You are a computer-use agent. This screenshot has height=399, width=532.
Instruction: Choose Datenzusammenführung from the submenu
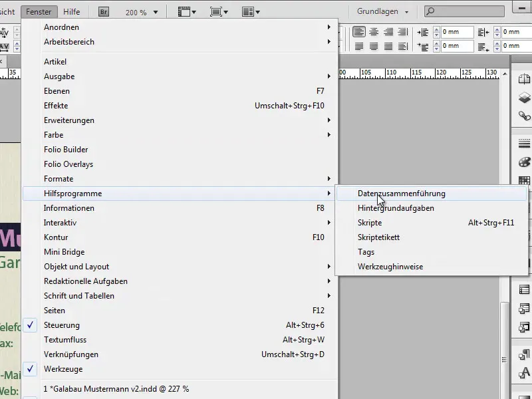(432, 194)
